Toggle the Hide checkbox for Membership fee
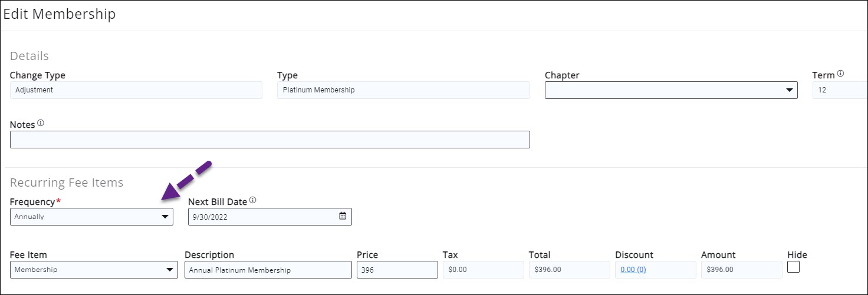 click(x=793, y=267)
